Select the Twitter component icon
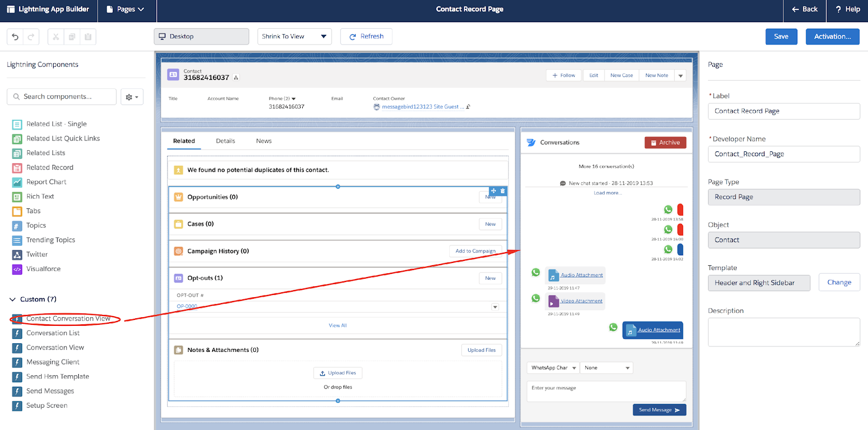 coord(17,254)
